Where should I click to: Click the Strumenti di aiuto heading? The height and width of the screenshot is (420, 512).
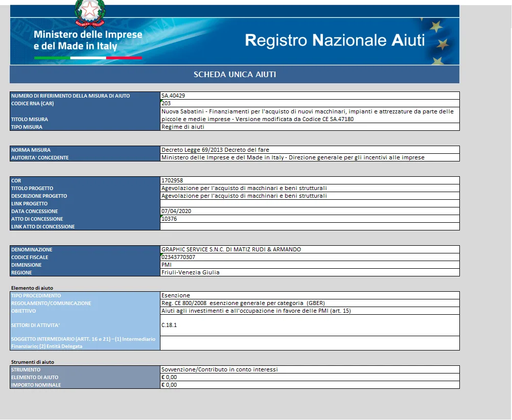pyautogui.click(x=33, y=362)
